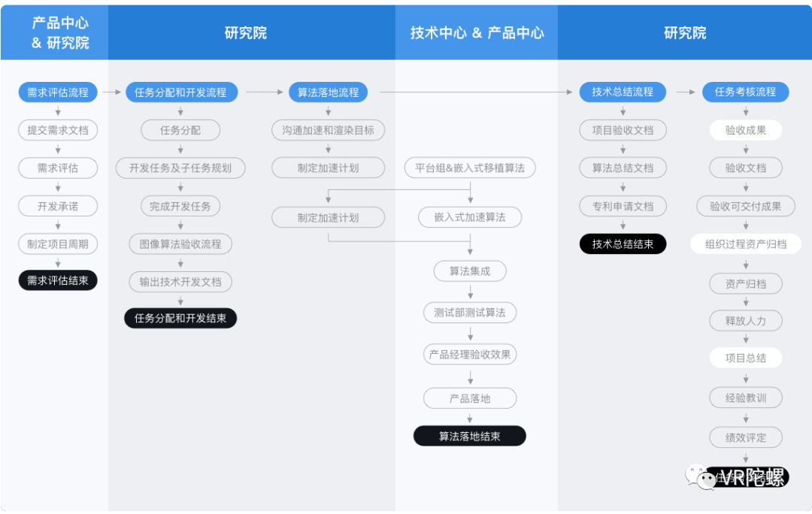This screenshot has width=812, height=514.
Task: Click the 嵌入式加速算法 node
Action: (470, 217)
